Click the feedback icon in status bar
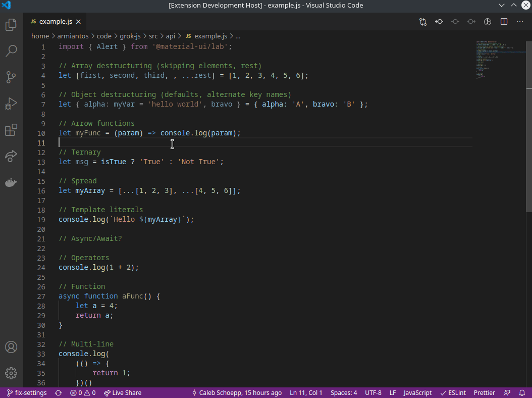This screenshot has width=532, height=398. [507, 393]
